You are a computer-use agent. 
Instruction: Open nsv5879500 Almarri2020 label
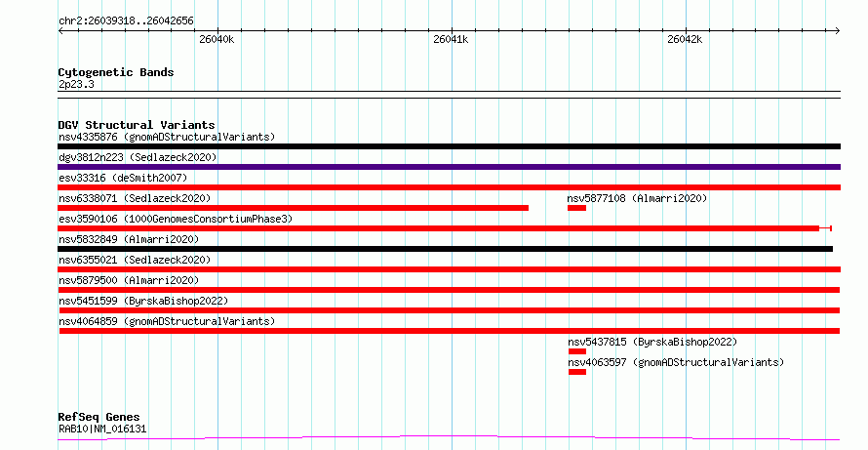pos(129,280)
